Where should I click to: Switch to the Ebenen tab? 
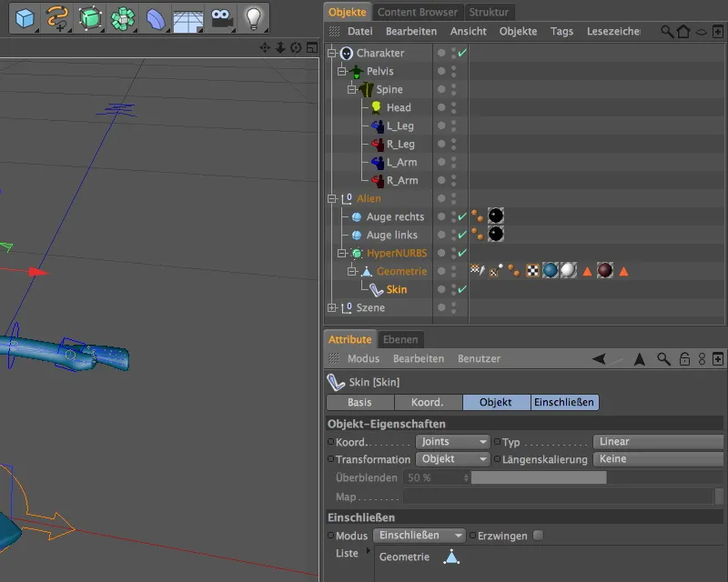tap(400, 340)
